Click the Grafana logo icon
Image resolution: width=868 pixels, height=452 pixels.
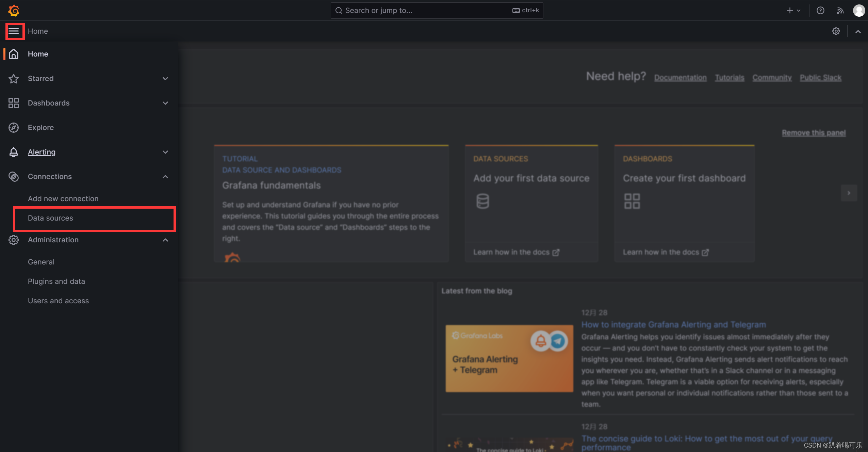coord(14,11)
